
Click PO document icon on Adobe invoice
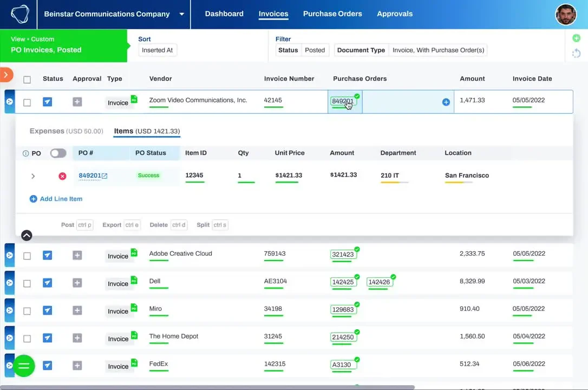tap(134, 253)
